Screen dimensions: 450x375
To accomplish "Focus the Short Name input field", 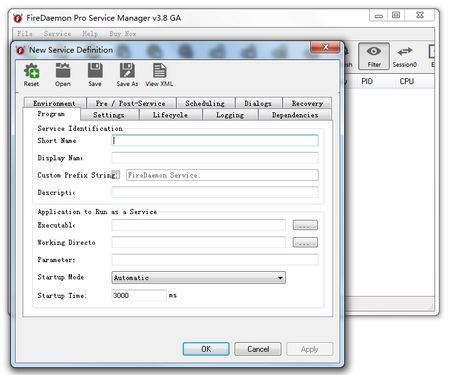I will pyautogui.click(x=215, y=140).
